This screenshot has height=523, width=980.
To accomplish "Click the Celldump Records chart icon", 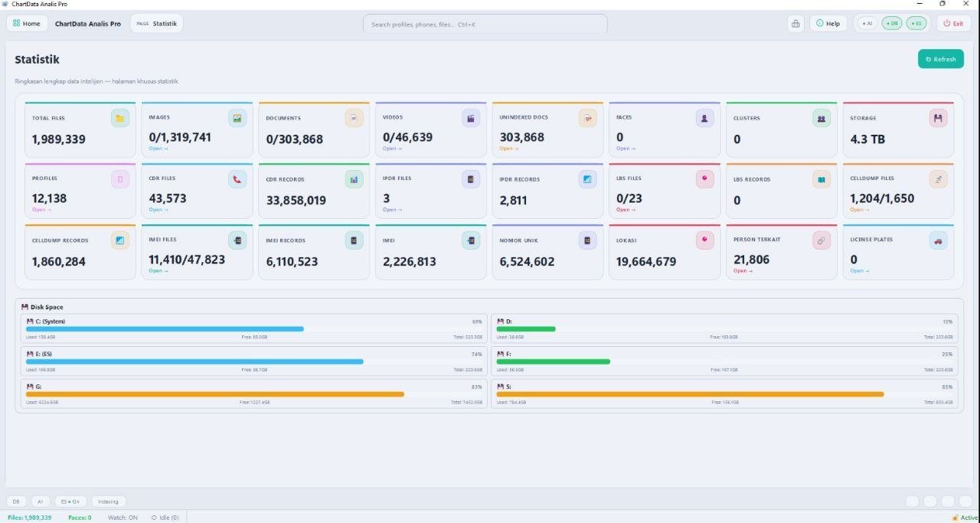I will 120,240.
